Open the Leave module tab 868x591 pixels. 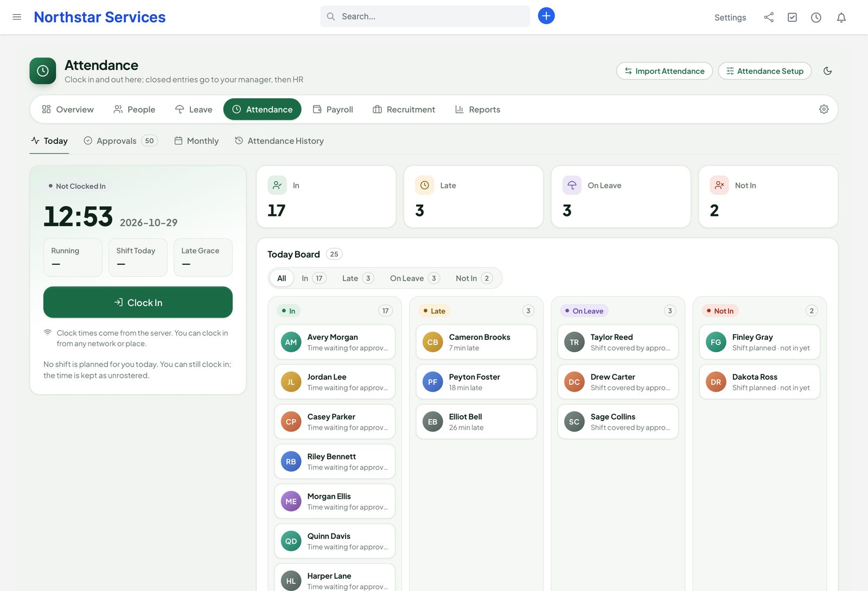click(194, 109)
